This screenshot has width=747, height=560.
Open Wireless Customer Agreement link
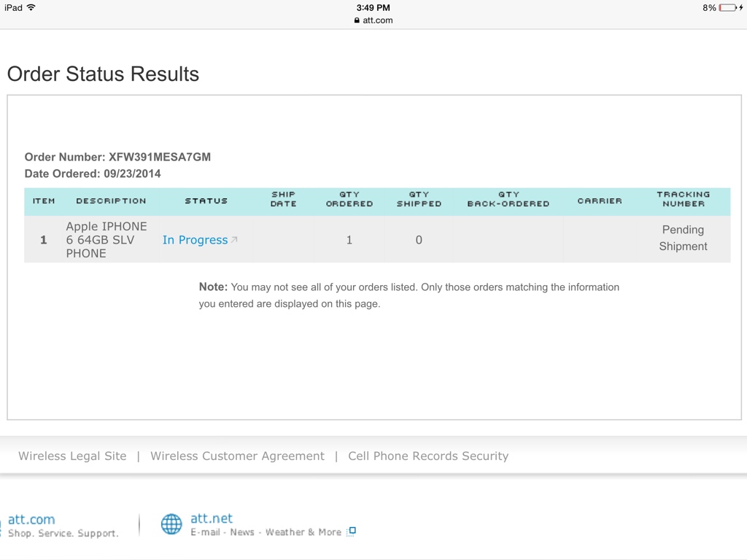[237, 456]
